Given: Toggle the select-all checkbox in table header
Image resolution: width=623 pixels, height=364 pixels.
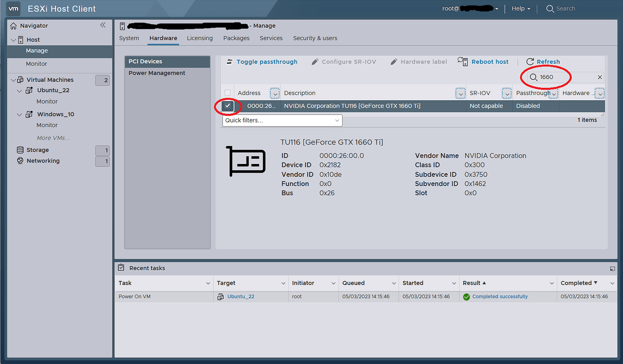Looking at the screenshot, I should point(227,92).
